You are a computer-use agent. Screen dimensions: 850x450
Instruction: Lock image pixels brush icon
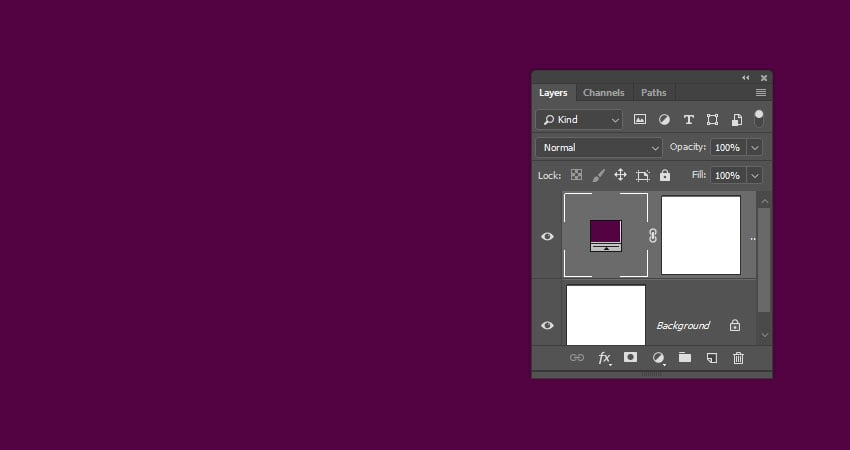[x=598, y=175]
